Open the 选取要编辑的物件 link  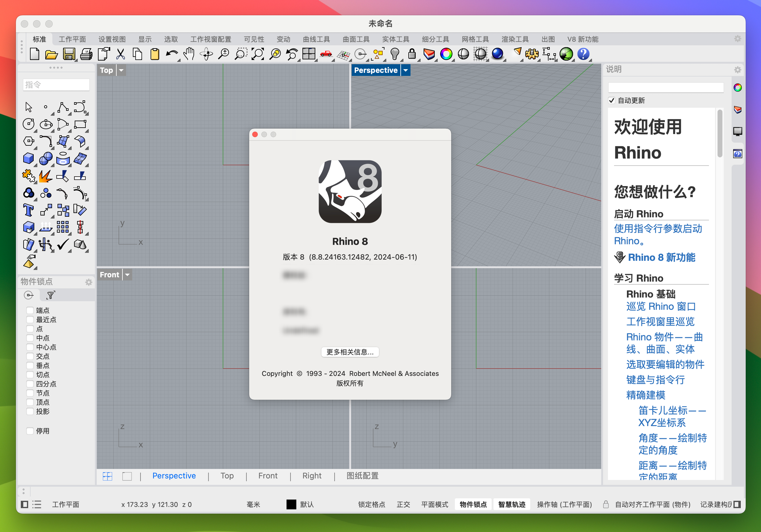coord(665,364)
